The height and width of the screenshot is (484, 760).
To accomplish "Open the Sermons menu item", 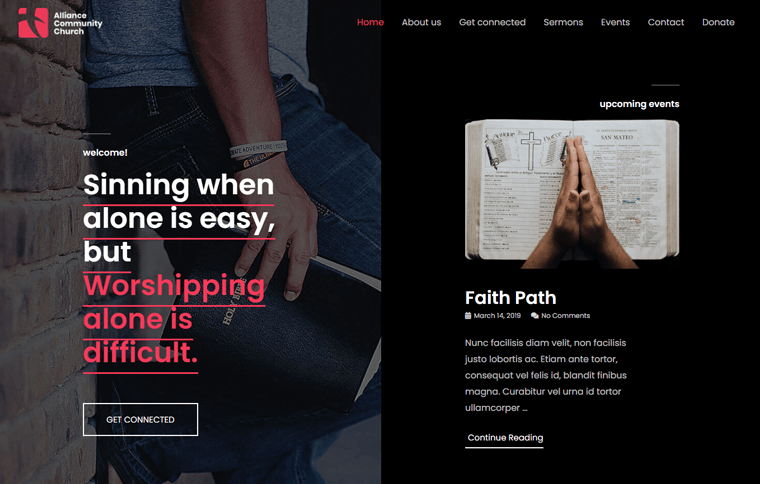I will click(563, 22).
